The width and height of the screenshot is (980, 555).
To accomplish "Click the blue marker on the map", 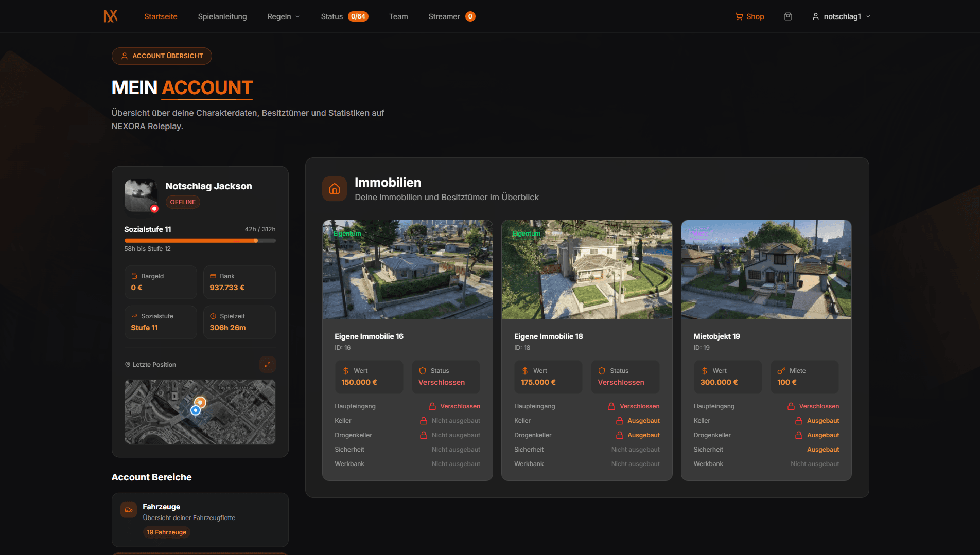I will tap(195, 410).
